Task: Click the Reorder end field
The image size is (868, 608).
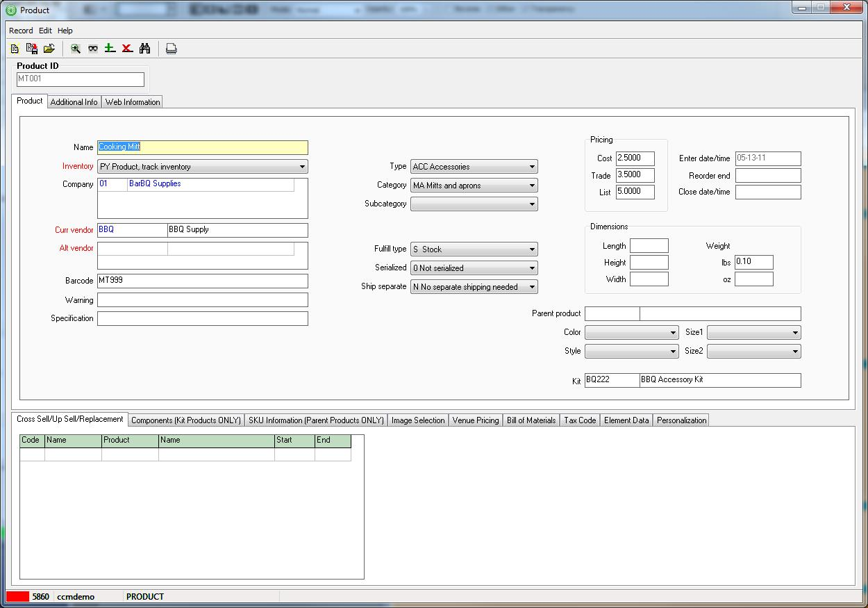Action: pos(768,175)
